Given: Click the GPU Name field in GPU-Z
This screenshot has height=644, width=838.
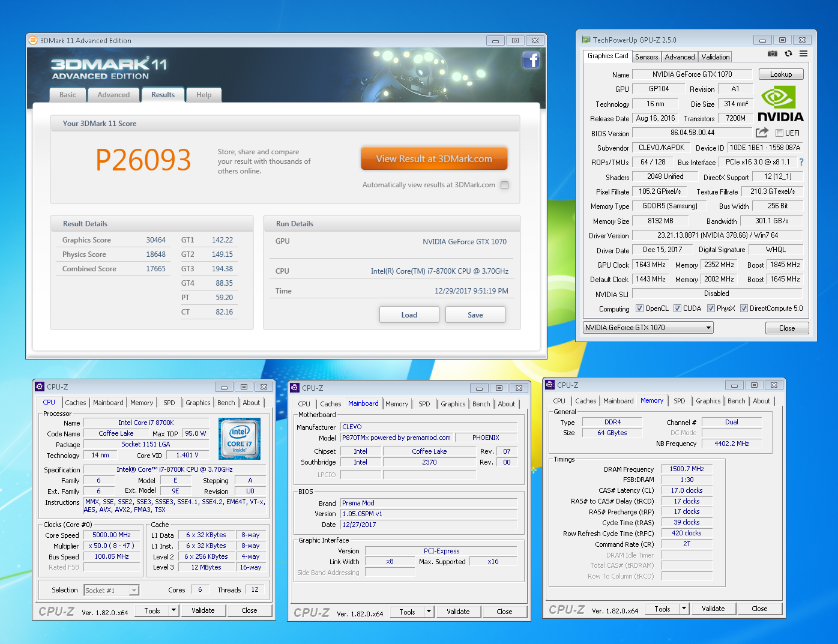Looking at the screenshot, I should pos(692,74).
